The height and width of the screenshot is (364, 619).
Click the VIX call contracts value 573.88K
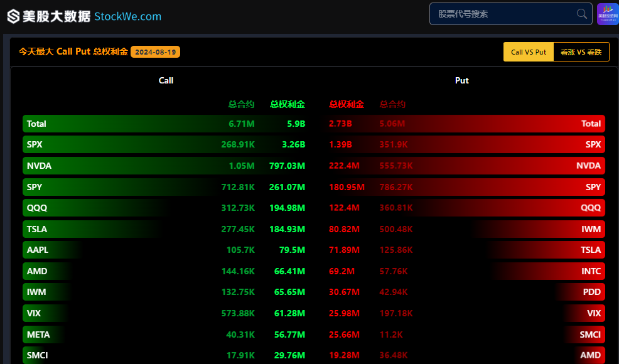[238, 313]
